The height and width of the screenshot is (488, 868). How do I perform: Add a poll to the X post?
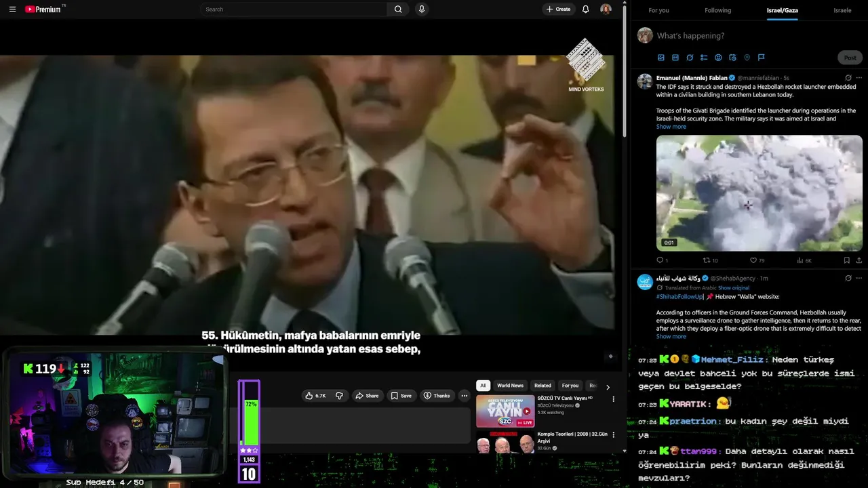pyautogui.click(x=704, y=58)
